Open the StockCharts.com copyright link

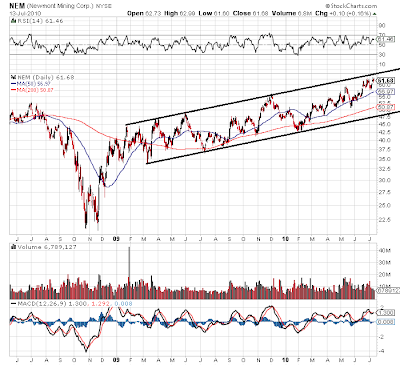tap(351, 6)
